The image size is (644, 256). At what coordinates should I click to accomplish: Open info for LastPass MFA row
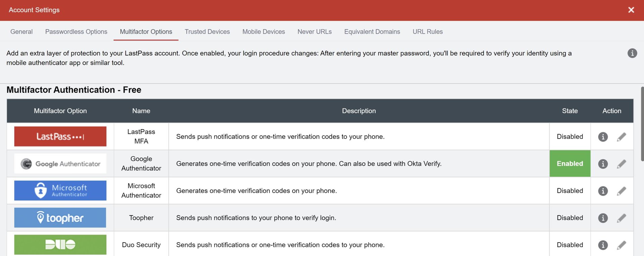pos(603,137)
